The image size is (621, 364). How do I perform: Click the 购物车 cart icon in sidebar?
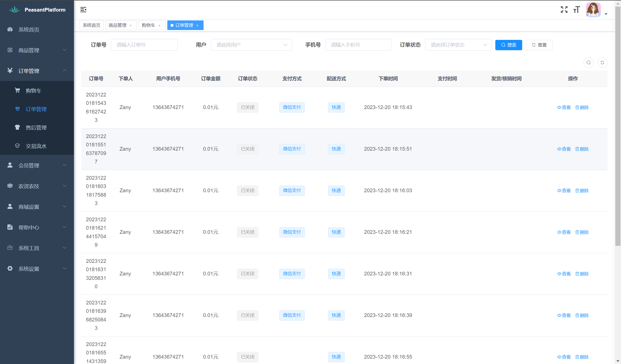pyautogui.click(x=17, y=90)
